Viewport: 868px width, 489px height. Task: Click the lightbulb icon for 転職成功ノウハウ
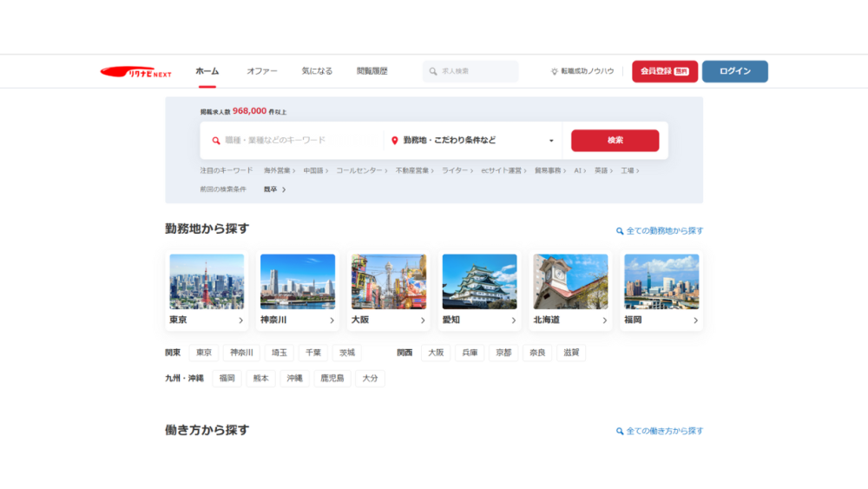pos(555,71)
